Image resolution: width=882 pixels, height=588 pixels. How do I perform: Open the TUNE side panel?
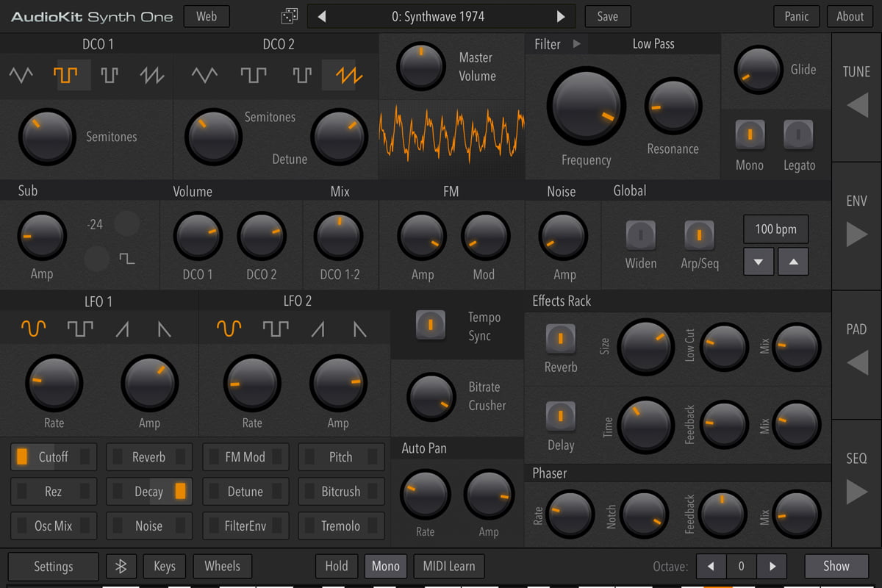pos(857,97)
